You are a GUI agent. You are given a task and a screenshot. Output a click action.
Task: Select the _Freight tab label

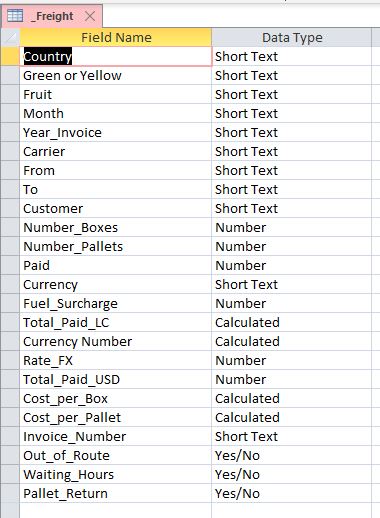click(52, 16)
